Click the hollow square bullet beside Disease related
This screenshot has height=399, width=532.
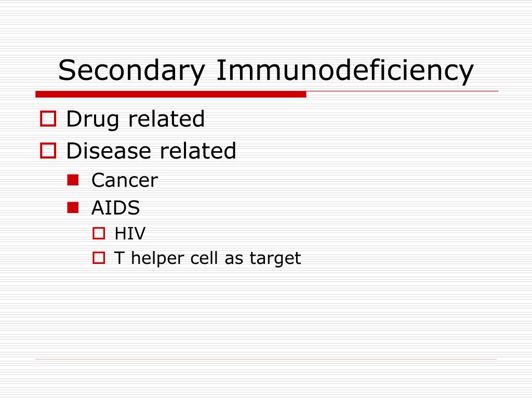pos(48,151)
